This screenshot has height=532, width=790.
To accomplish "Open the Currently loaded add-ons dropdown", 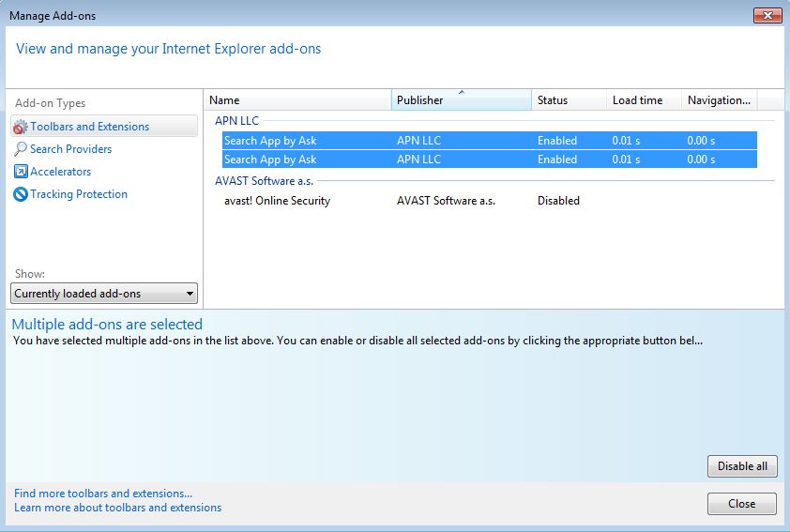I will pos(104,293).
